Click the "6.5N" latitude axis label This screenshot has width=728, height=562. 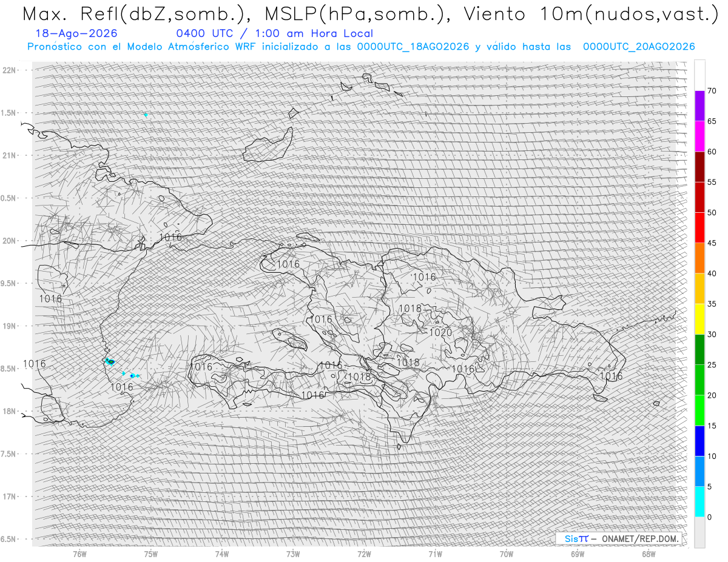coord(8,539)
